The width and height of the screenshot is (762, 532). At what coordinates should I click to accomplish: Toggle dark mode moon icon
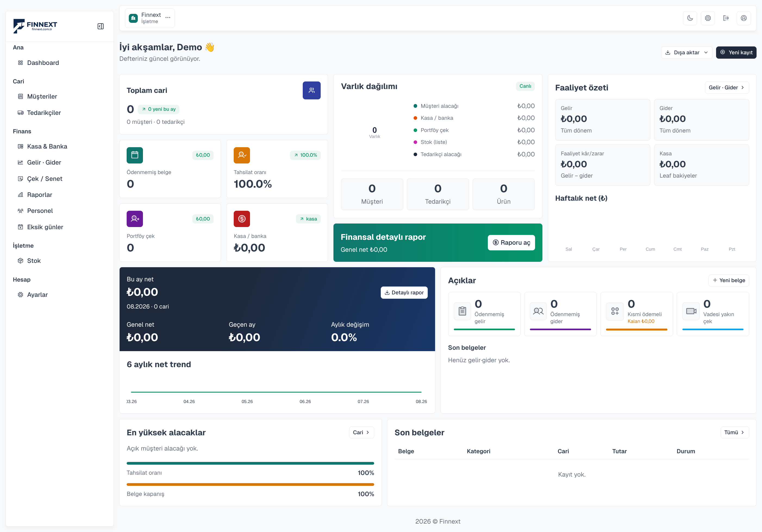pos(690,18)
